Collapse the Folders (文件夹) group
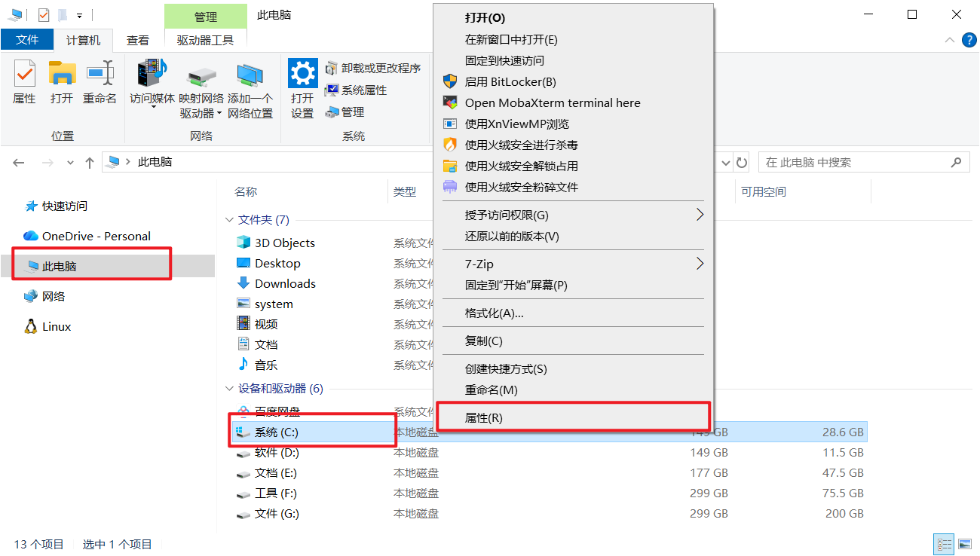The width and height of the screenshot is (980, 556). (x=229, y=220)
